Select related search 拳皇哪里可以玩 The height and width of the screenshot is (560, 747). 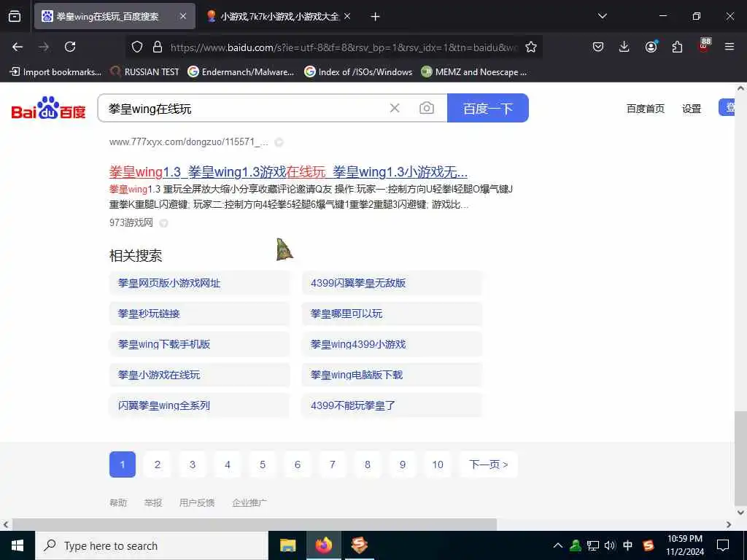pos(392,314)
